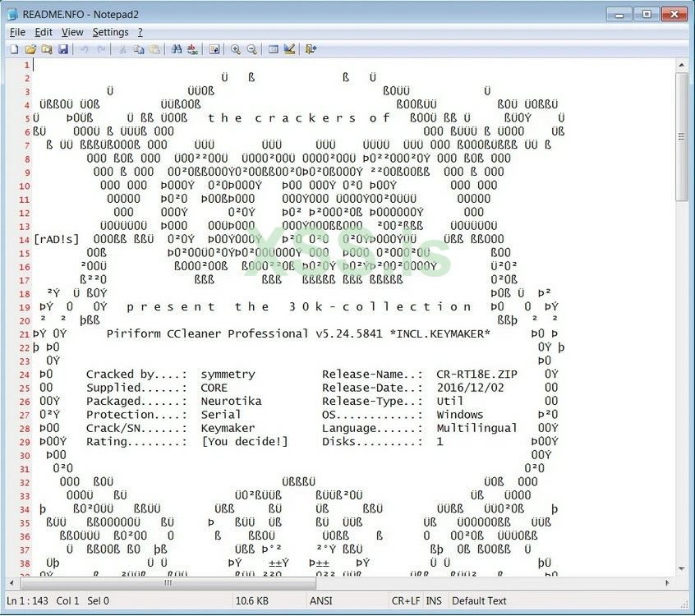
Task: Maximize the Notepad2 window
Action: (x=647, y=14)
